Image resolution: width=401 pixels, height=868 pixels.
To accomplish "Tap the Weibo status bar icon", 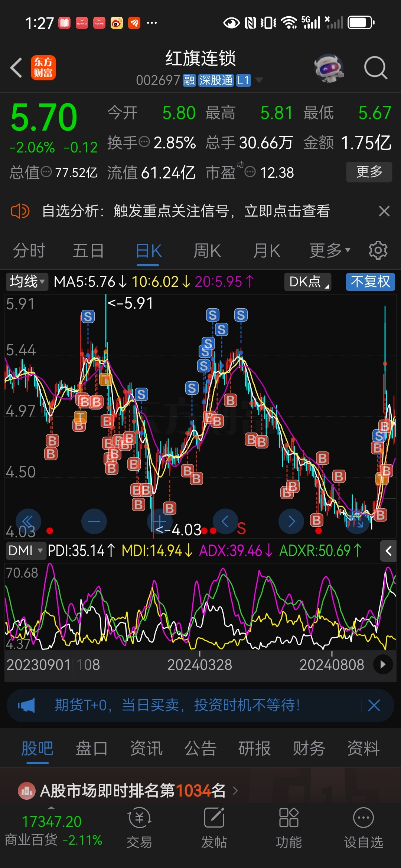I will (117, 23).
